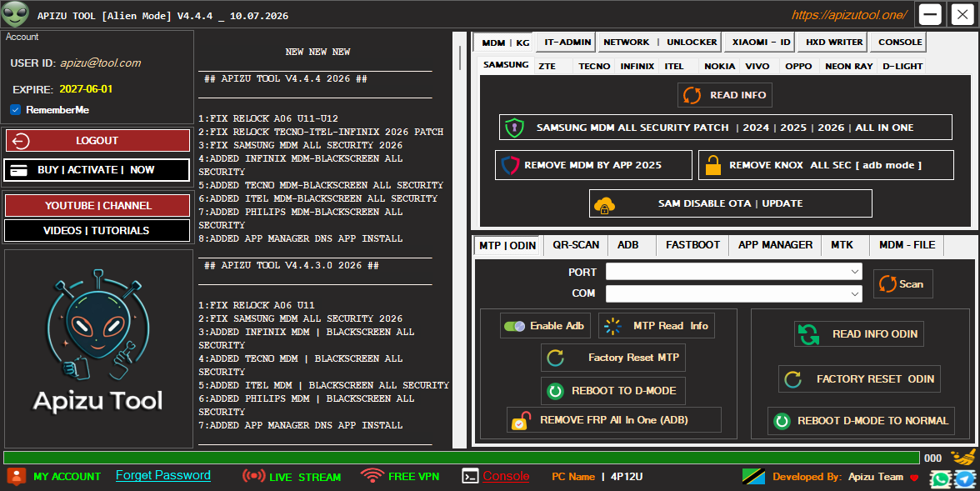The image size is (980, 491).
Task: Open the FASTBOOT tab
Action: point(692,245)
